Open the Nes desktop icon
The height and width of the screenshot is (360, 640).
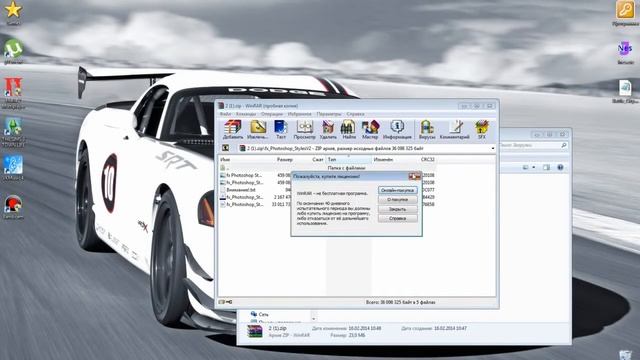click(625, 52)
